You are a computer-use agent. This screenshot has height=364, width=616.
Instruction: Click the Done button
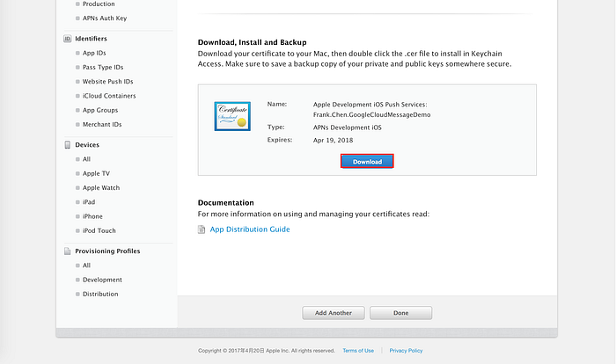400,313
